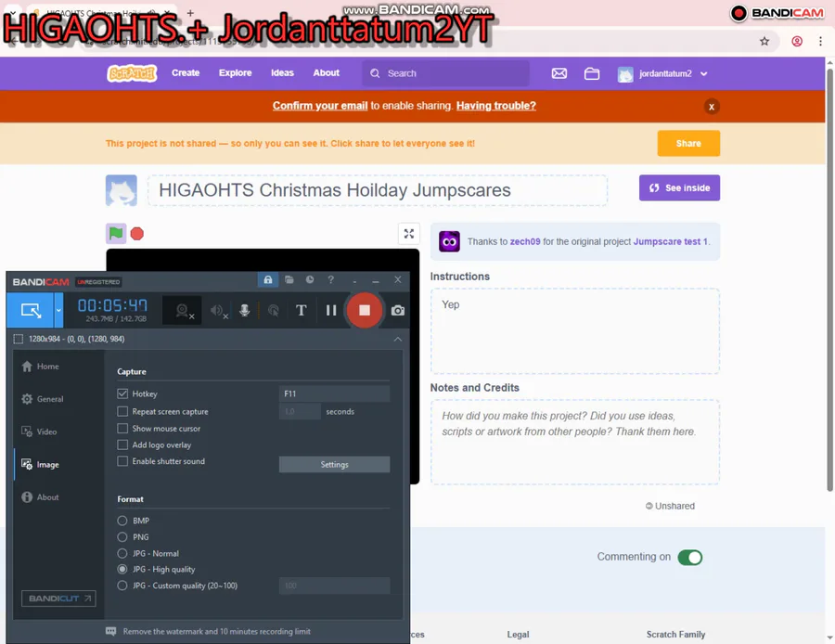Click Remove the watermark message
The width and height of the screenshot is (835, 644).
tap(217, 631)
